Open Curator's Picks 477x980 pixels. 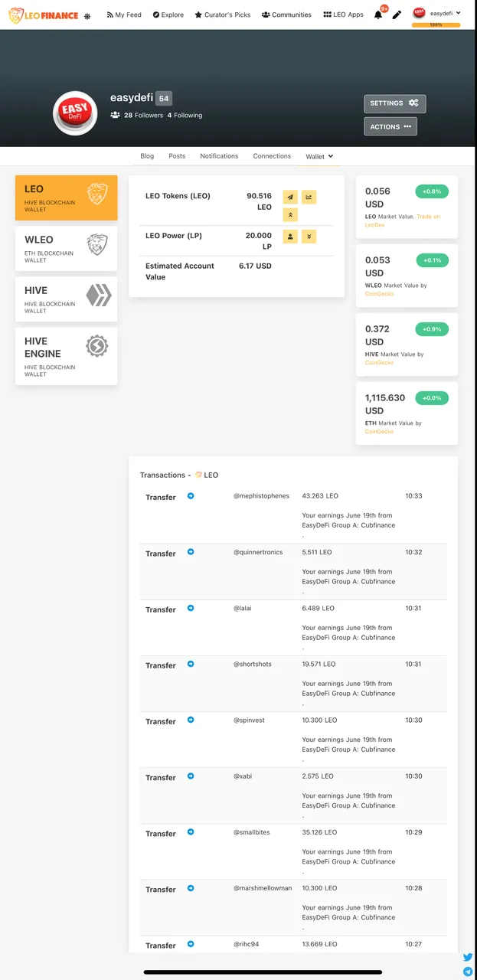[x=223, y=15]
